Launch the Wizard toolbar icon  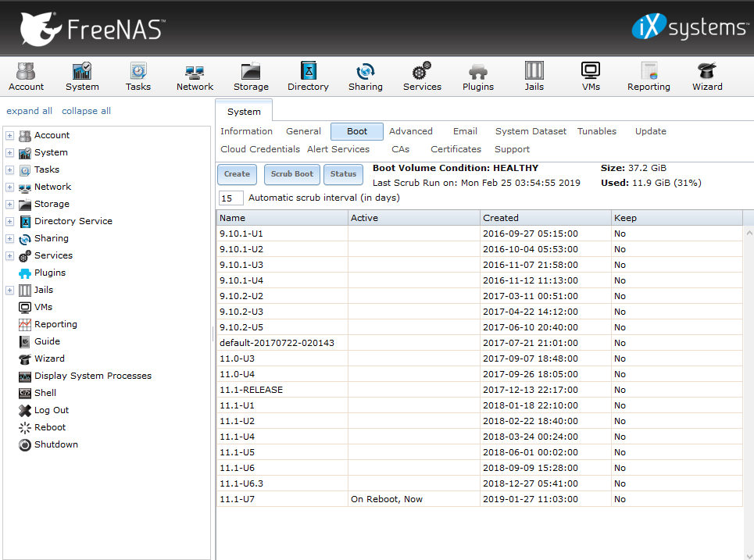(x=707, y=77)
